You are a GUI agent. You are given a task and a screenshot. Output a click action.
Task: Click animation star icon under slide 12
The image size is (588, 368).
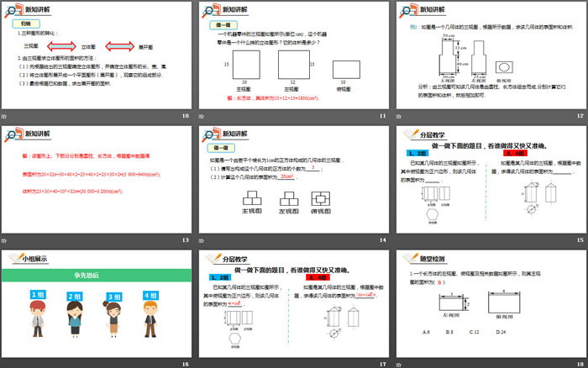click(399, 116)
